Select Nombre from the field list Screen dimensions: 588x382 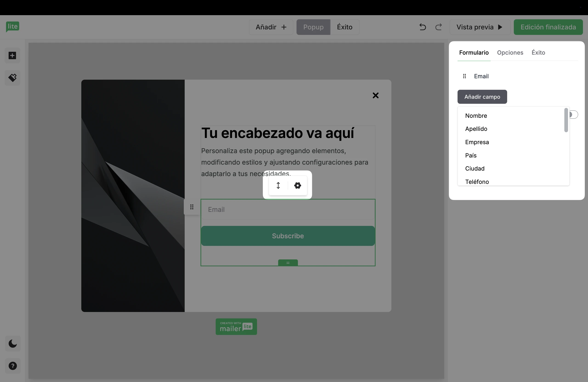click(x=476, y=115)
